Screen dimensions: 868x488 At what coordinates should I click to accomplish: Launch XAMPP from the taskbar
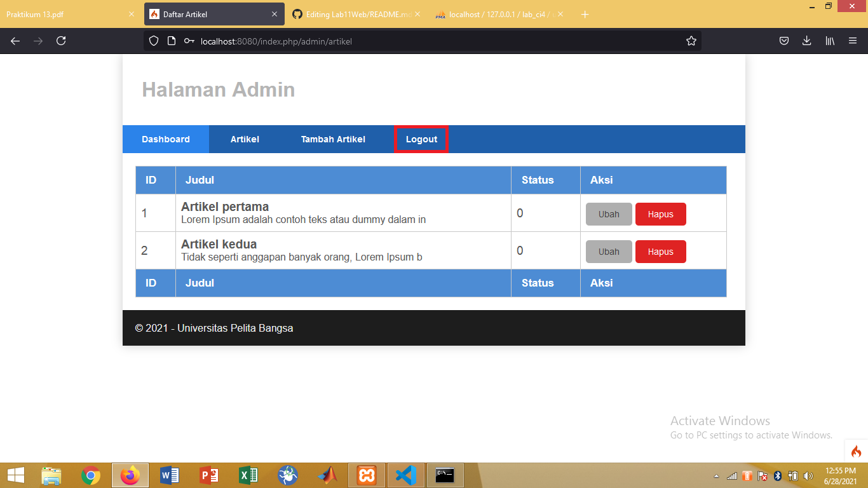click(x=367, y=475)
